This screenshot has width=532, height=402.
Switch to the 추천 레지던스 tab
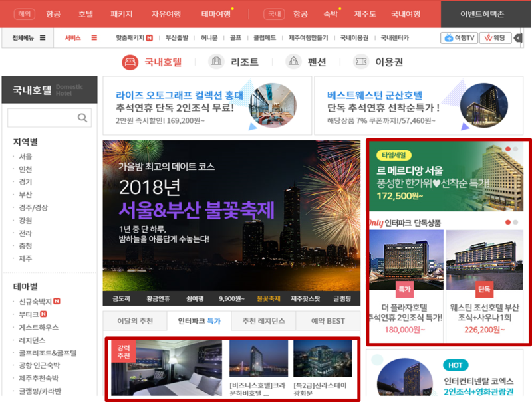pos(263,321)
